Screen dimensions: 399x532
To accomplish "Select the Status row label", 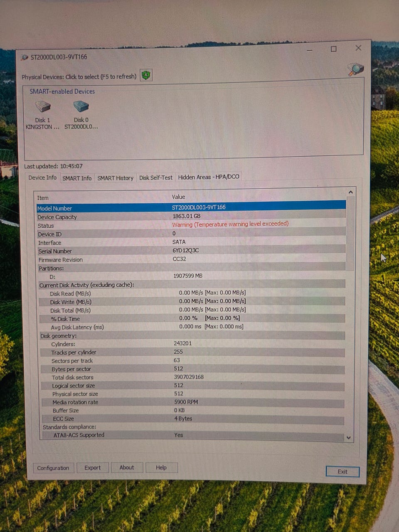I will pyautogui.click(x=46, y=226).
